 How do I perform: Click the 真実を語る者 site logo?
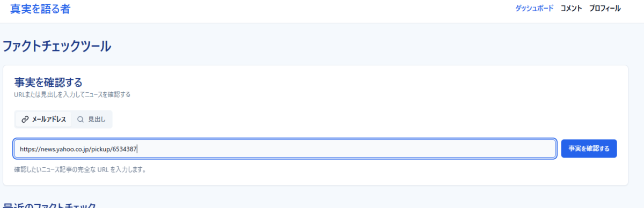click(x=40, y=9)
